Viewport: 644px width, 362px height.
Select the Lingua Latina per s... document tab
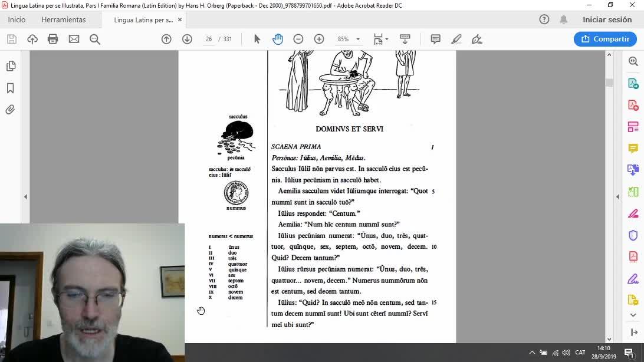click(143, 19)
